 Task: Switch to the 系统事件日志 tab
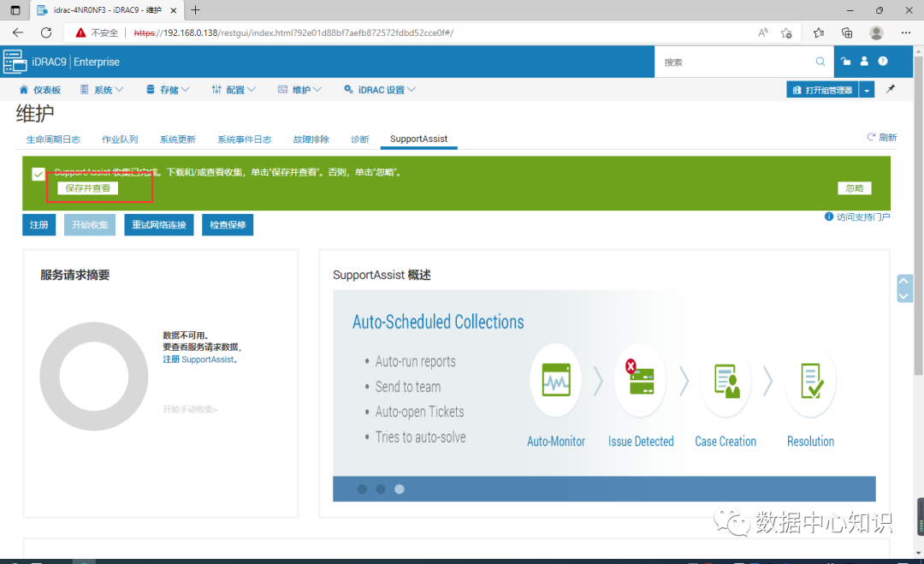(x=245, y=140)
